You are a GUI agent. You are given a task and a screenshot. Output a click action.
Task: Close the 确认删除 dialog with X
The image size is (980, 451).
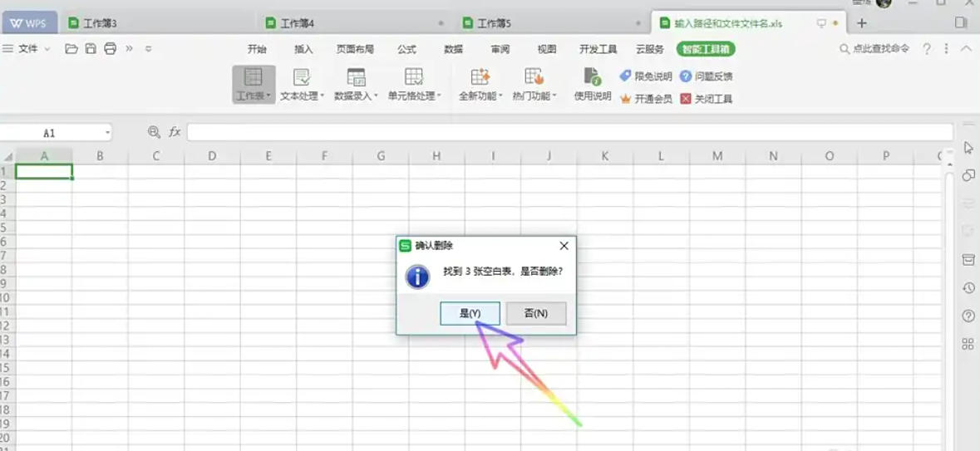point(564,246)
